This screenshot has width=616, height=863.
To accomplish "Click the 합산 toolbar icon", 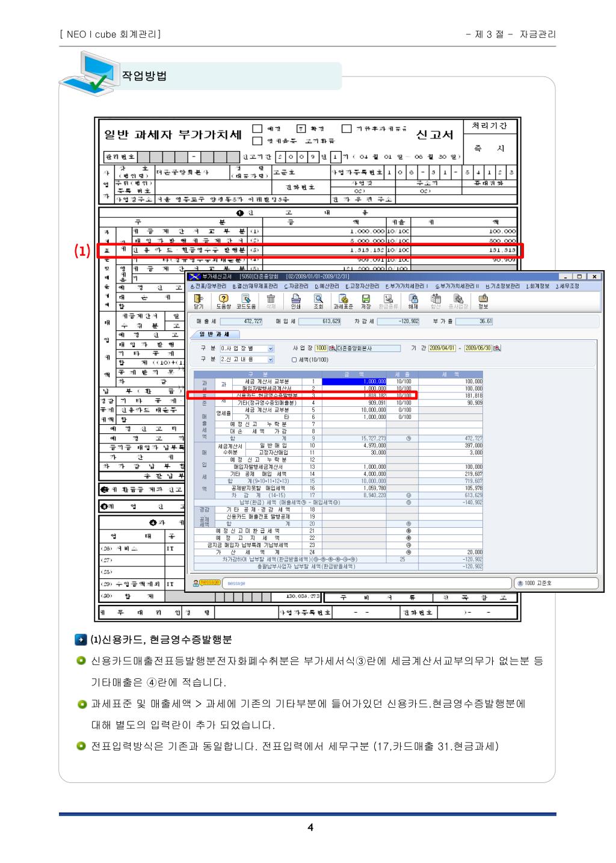I will (436, 301).
